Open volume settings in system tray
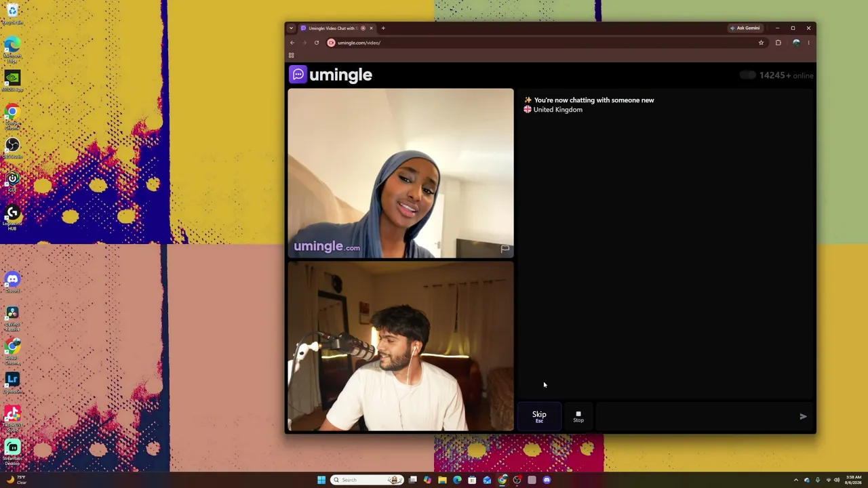 [837, 480]
